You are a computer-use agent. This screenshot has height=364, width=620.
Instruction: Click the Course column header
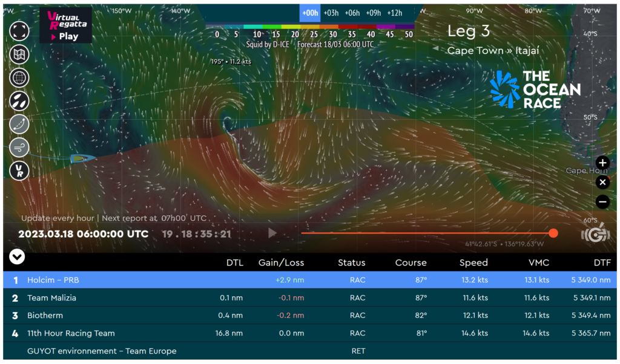coord(411,262)
